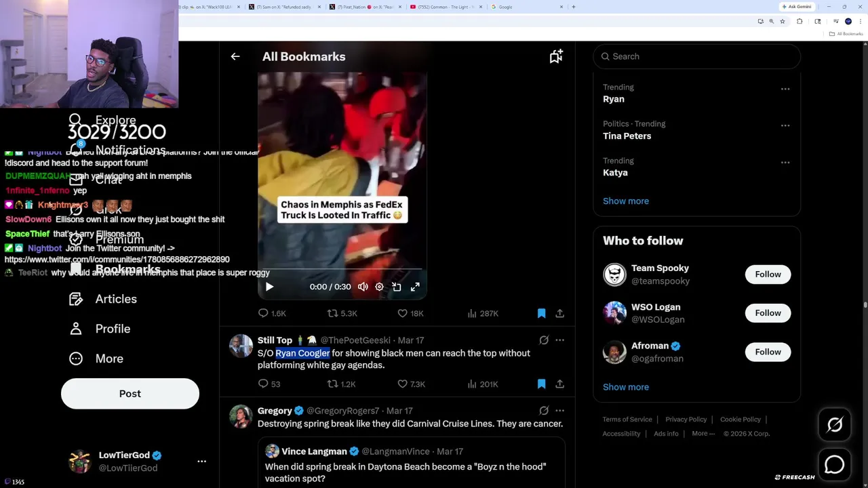Show more who-to-follow suggestions
The width and height of the screenshot is (868, 488).
point(626,387)
